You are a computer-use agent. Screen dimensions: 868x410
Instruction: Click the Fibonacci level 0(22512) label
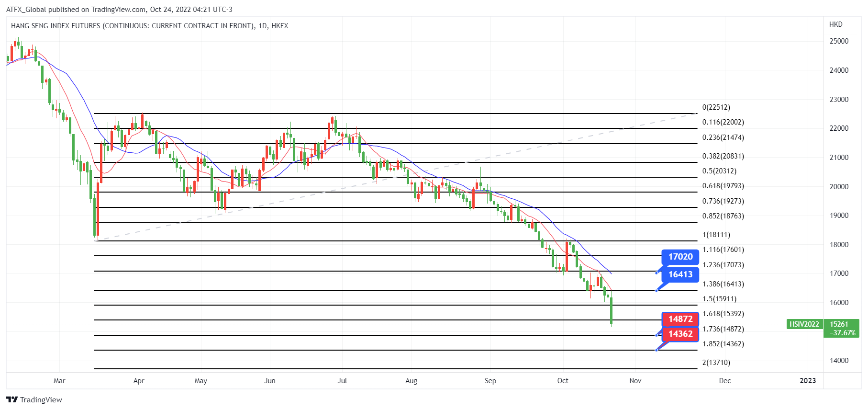[x=716, y=107]
